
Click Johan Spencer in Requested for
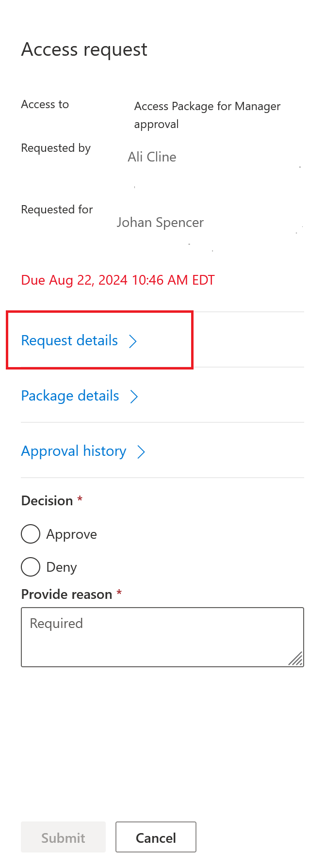[160, 223]
